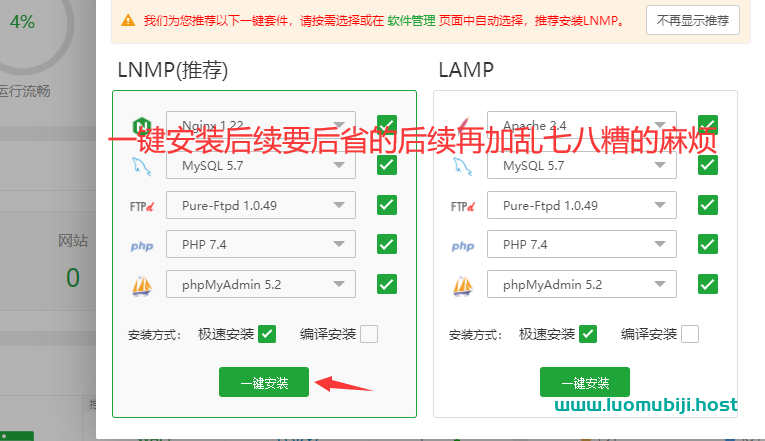The image size is (765, 441).
Task: Click the LNMP(推荐) heading
Action: click(173, 70)
